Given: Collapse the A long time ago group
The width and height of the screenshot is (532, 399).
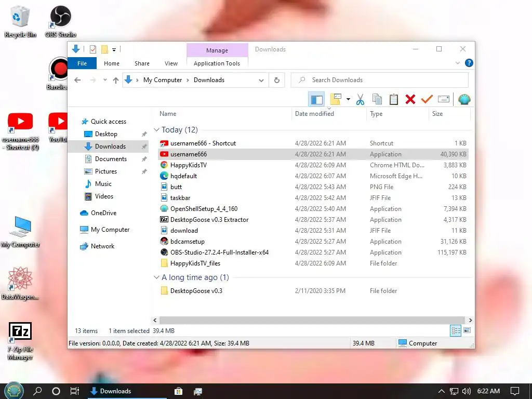Looking at the screenshot, I should click(x=156, y=277).
